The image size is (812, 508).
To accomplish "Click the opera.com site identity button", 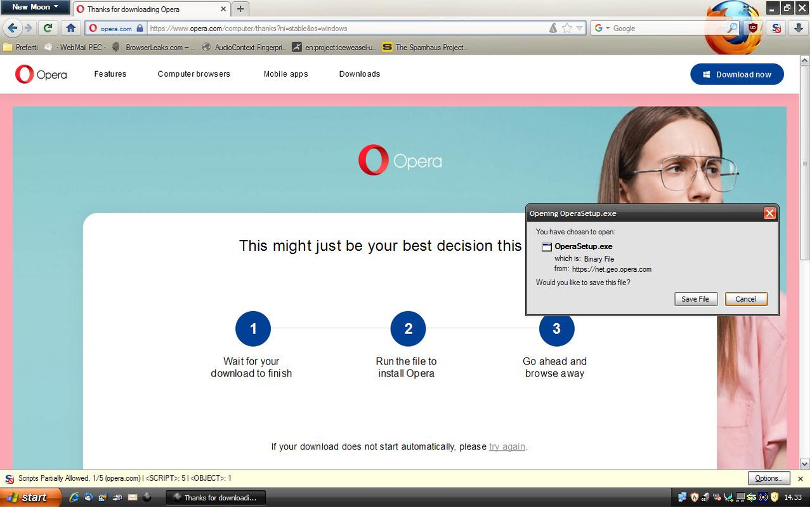I will point(116,29).
